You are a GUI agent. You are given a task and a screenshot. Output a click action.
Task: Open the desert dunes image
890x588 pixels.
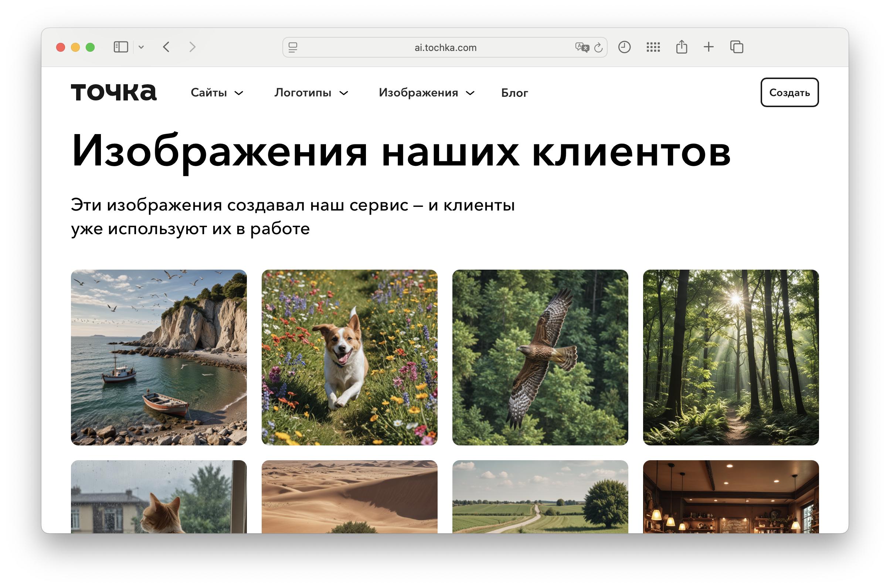click(349, 496)
